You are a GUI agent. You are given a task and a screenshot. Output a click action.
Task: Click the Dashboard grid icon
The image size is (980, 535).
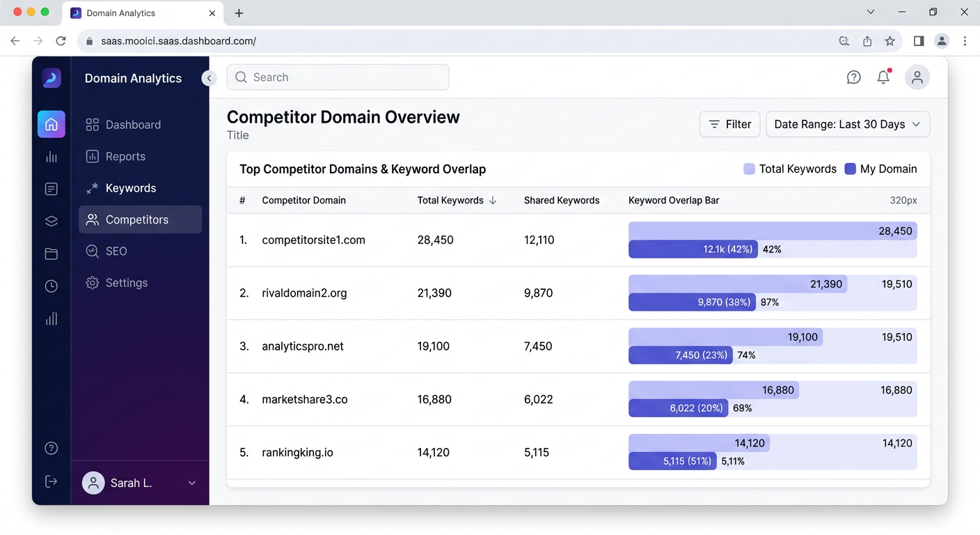[92, 125]
